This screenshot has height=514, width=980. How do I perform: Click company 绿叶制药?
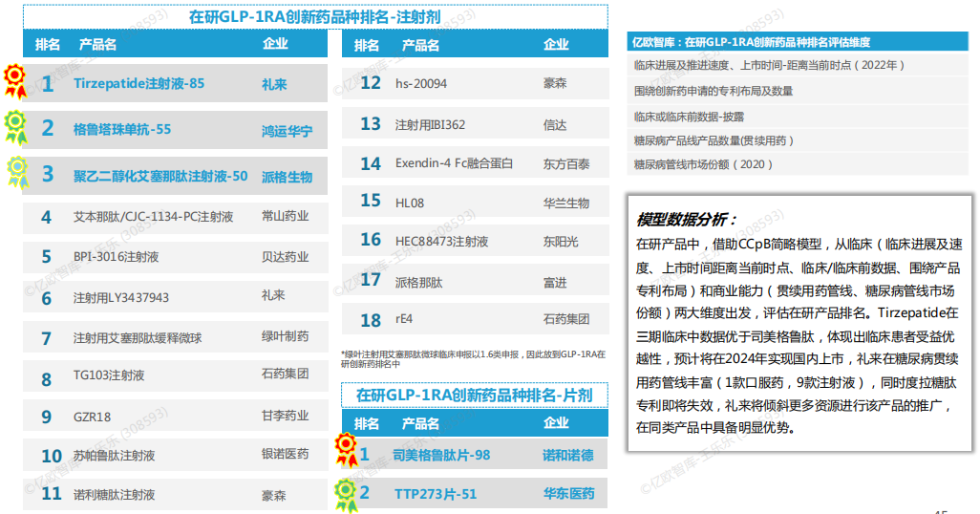(285, 336)
